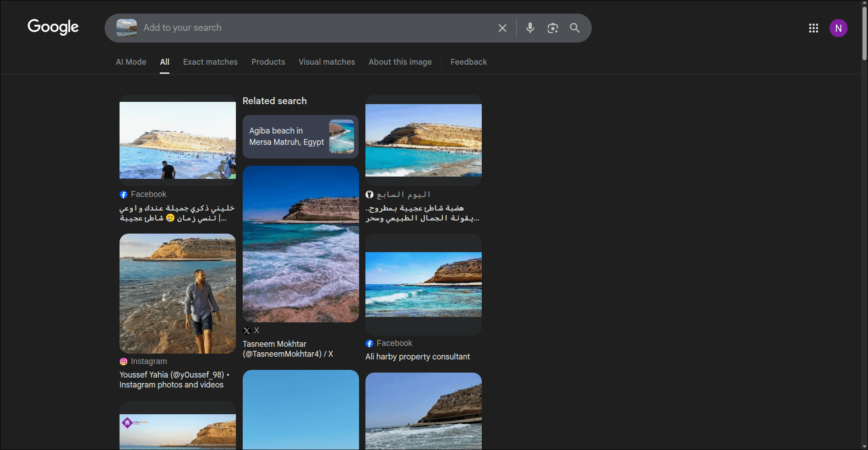
Task: Click the magnifying glass search icon
Action: [x=575, y=28]
